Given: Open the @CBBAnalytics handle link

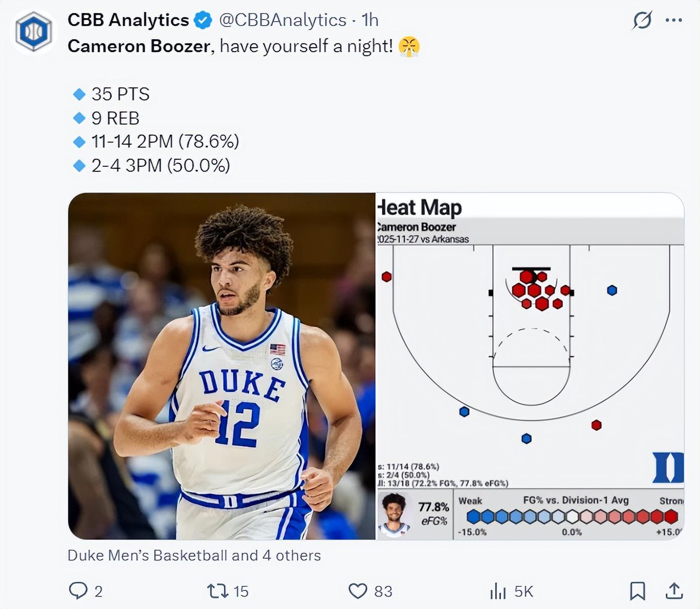Looking at the screenshot, I should pos(283,20).
